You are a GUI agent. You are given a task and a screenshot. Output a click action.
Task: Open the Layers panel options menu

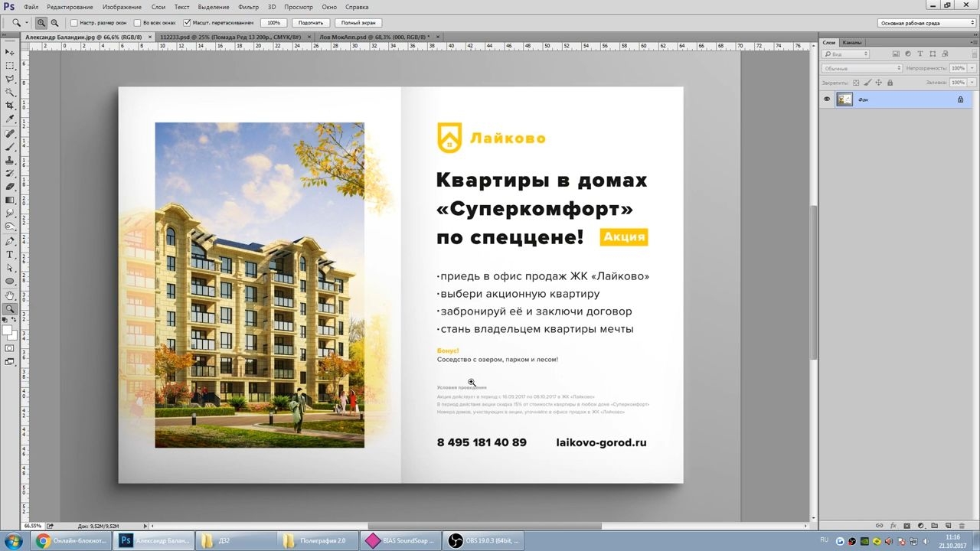pos(972,42)
